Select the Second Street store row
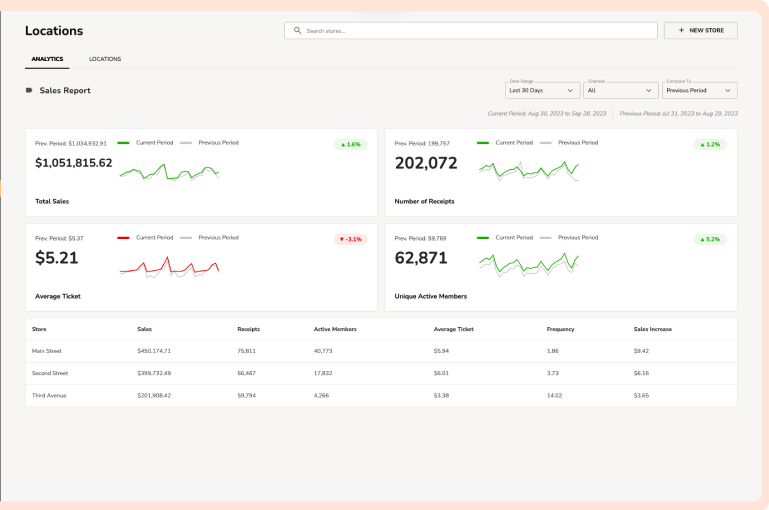 point(381,373)
